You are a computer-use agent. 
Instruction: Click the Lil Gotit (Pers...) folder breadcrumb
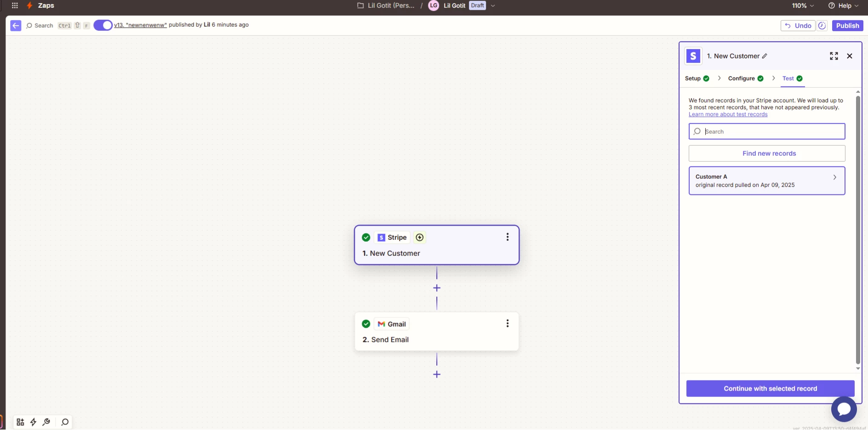(x=386, y=6)
